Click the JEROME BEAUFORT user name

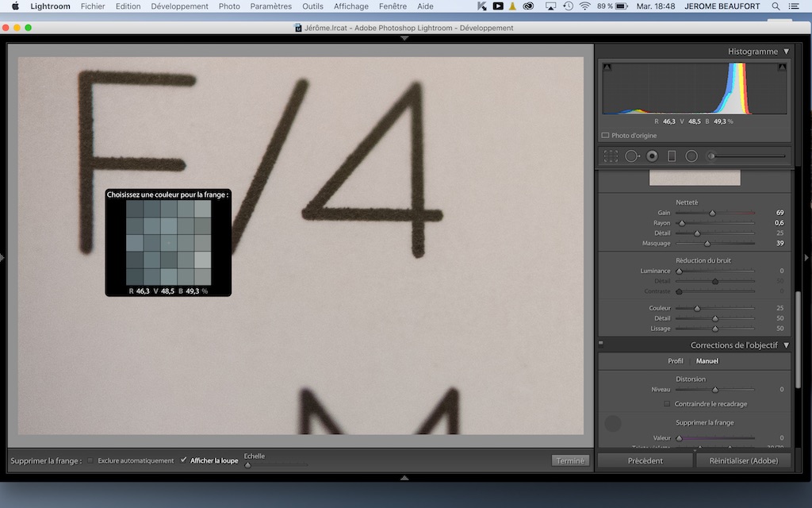point(722,6)
